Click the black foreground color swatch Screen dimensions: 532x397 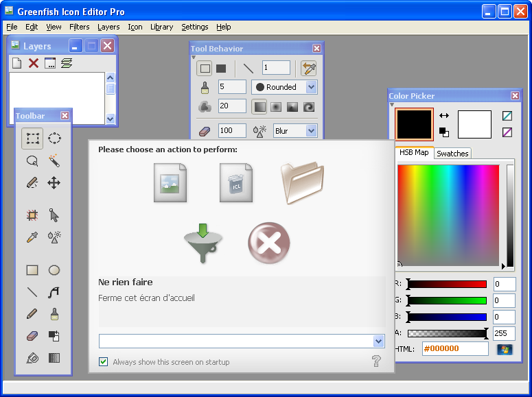pos(414,124)
